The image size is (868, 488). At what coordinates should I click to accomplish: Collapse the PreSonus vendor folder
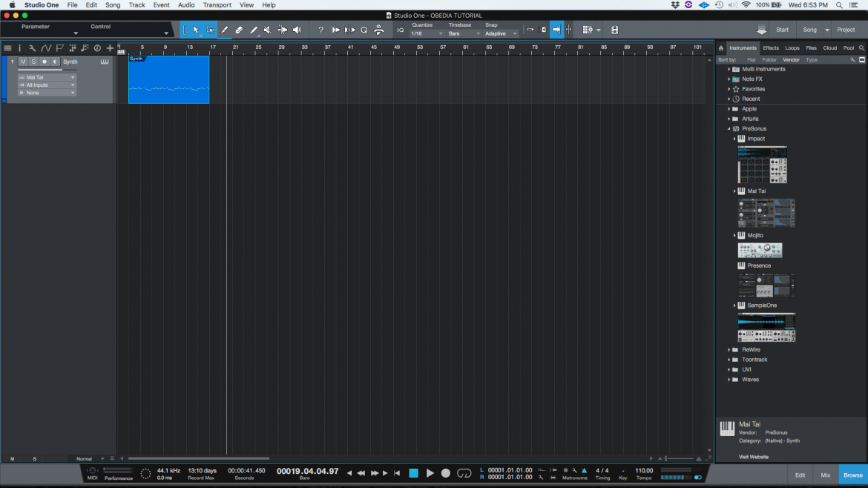(x=729, y=129)
